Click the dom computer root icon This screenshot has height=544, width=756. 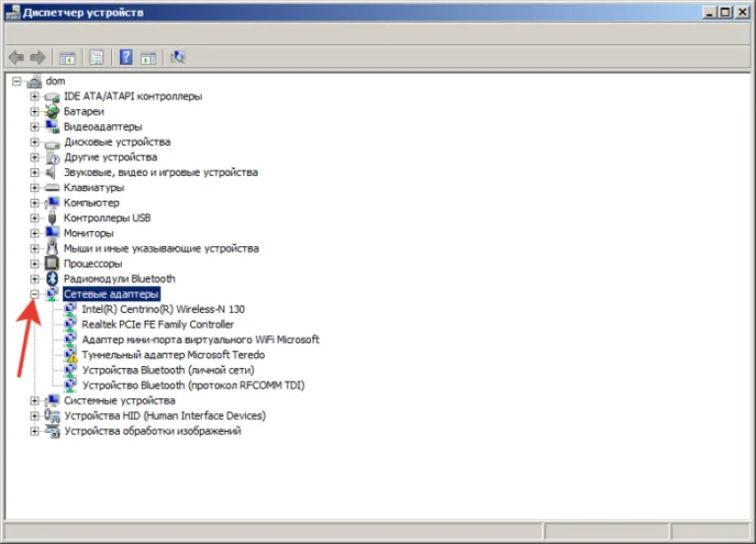pos(34,82)
